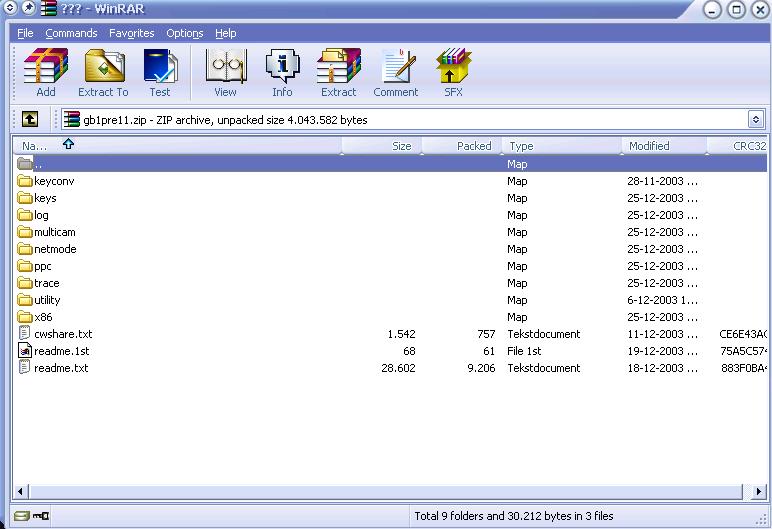Screen dimensions: 772x529
Task: Click the parent folder '..' icon
Action: point(25,163)
